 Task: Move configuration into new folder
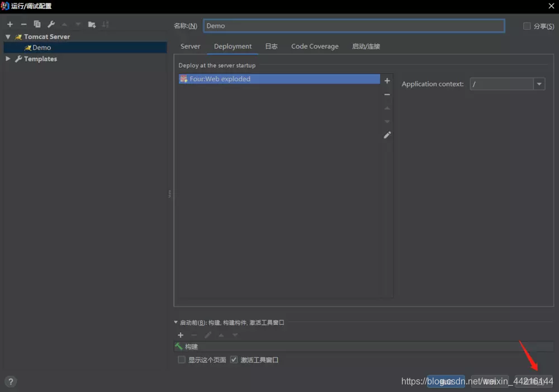92,24
